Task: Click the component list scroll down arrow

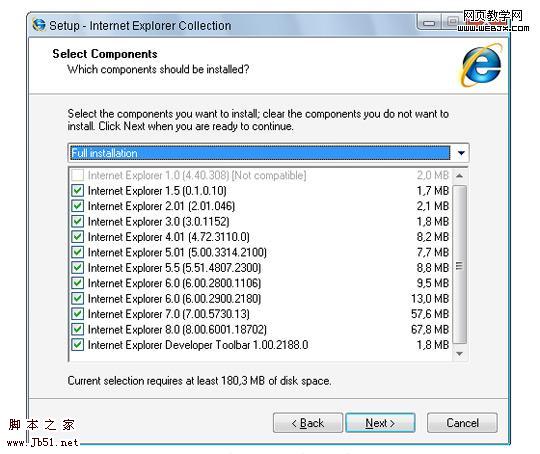Action: pos(459,354)
